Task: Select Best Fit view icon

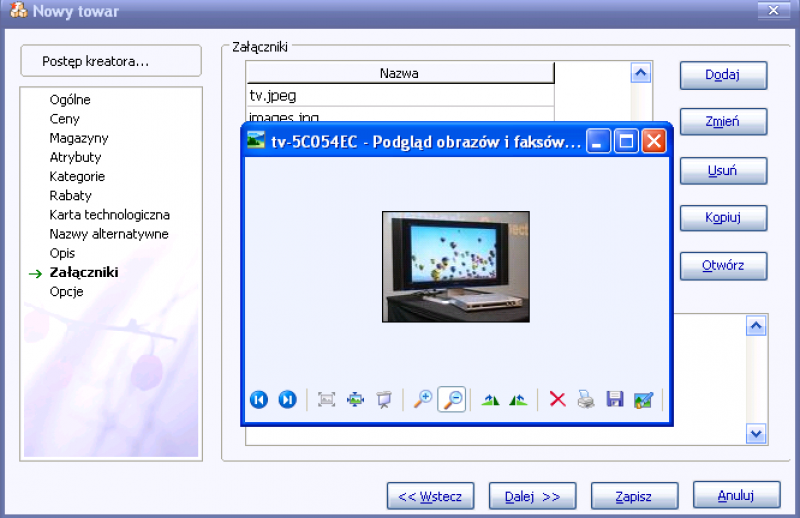Action: pyautogui.click(x=327, y=399)
